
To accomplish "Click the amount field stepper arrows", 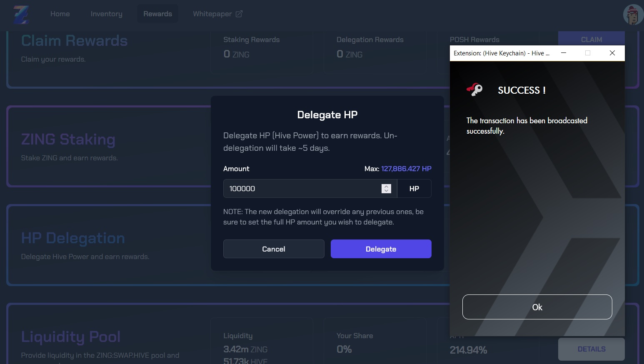I will [x=386, y=189].
